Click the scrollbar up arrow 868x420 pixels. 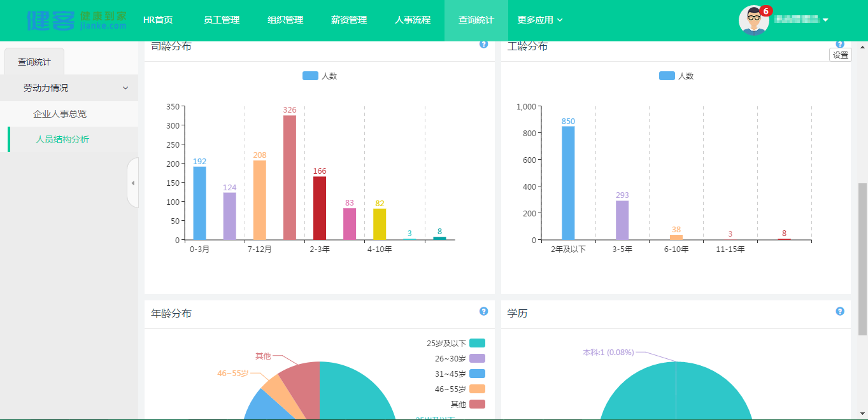coord(863,46)
